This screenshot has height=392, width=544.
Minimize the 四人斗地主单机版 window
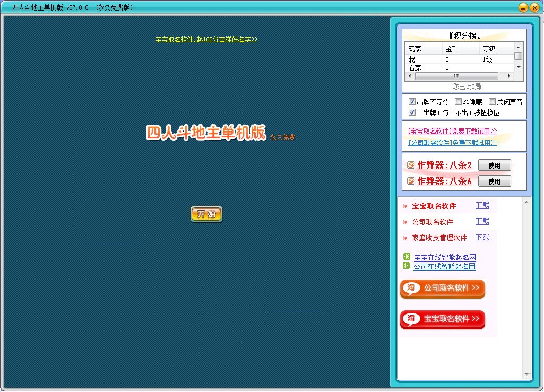(523, 7)
